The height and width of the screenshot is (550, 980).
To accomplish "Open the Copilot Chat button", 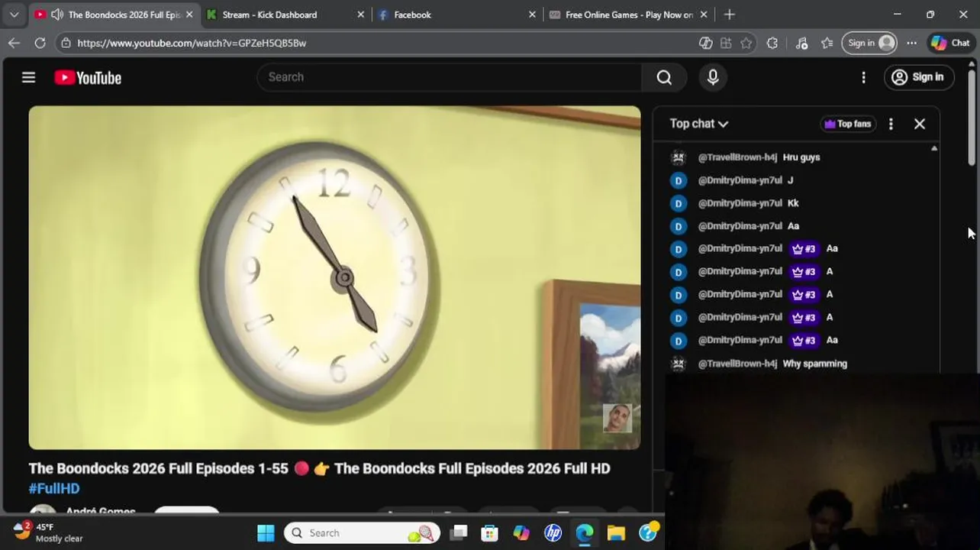I will point(951,43).
